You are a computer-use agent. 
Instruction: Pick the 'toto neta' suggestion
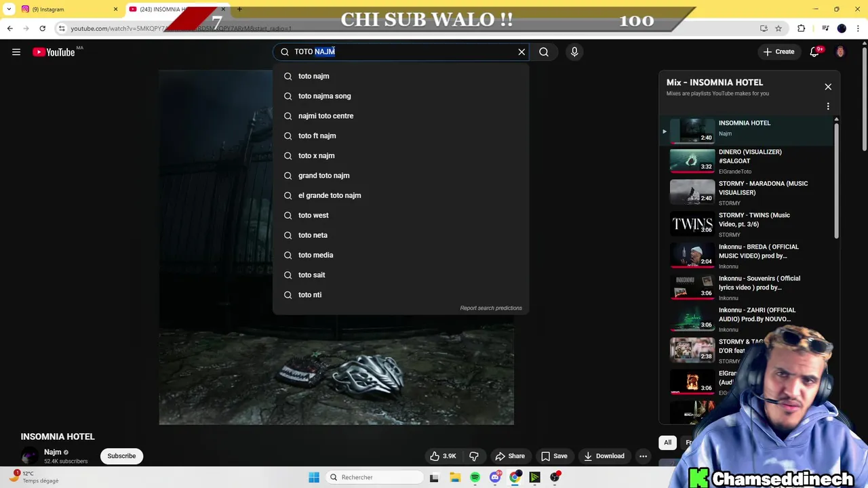[400, 235]
